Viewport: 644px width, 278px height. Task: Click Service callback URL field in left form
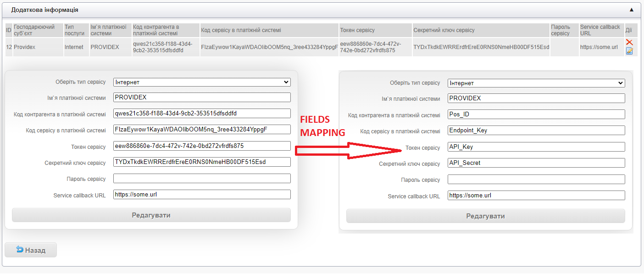pyautogui.click(x=202, y=195)
